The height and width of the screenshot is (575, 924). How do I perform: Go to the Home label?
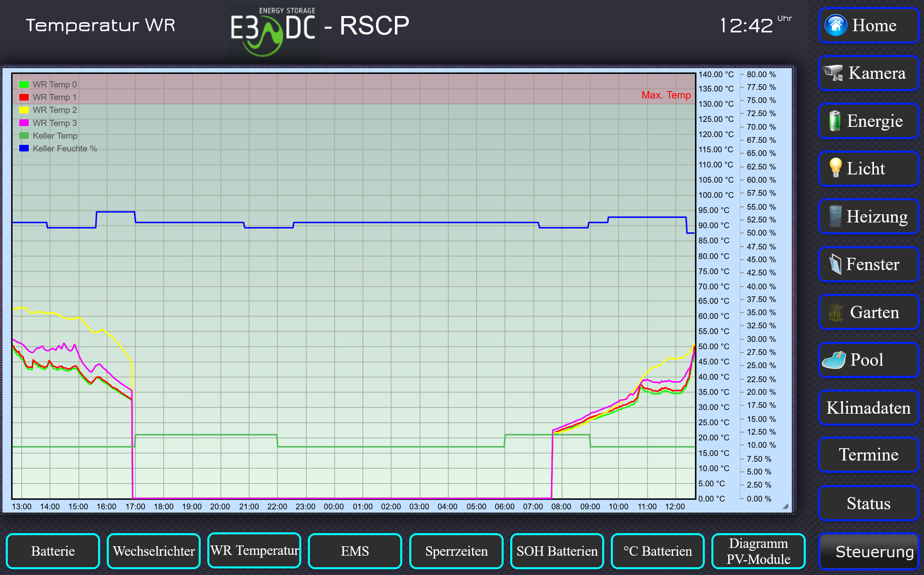pos(874,25)
